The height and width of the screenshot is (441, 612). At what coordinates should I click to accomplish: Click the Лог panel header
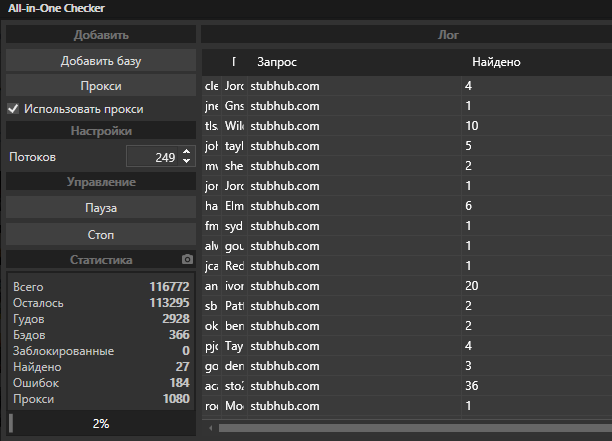[406, 35]
